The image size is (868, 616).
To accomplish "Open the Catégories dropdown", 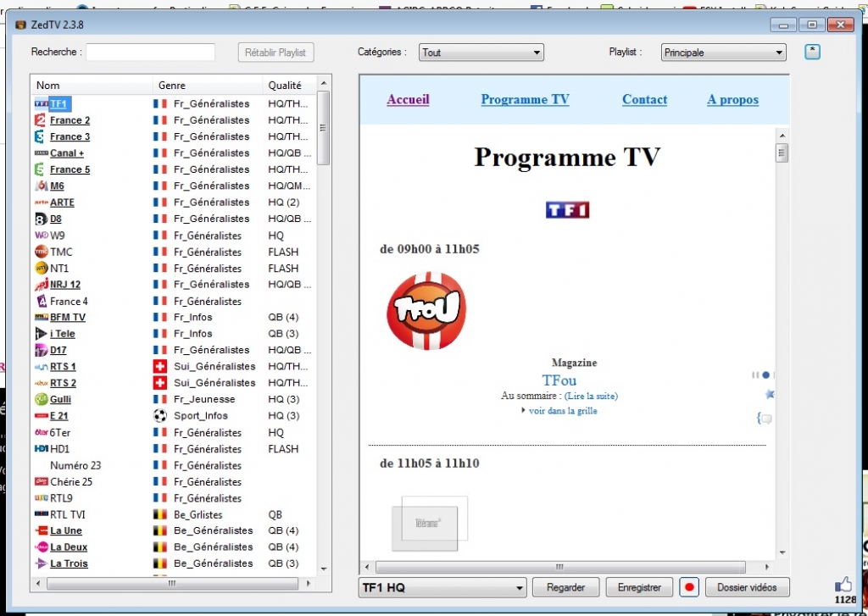I will [x=481, y=53].
